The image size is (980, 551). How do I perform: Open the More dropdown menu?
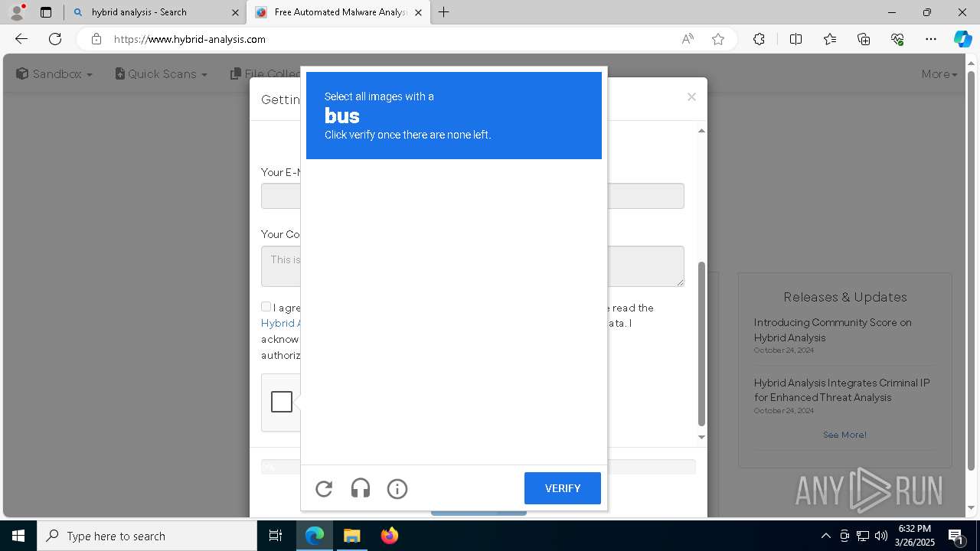click(x=939, y=73)
